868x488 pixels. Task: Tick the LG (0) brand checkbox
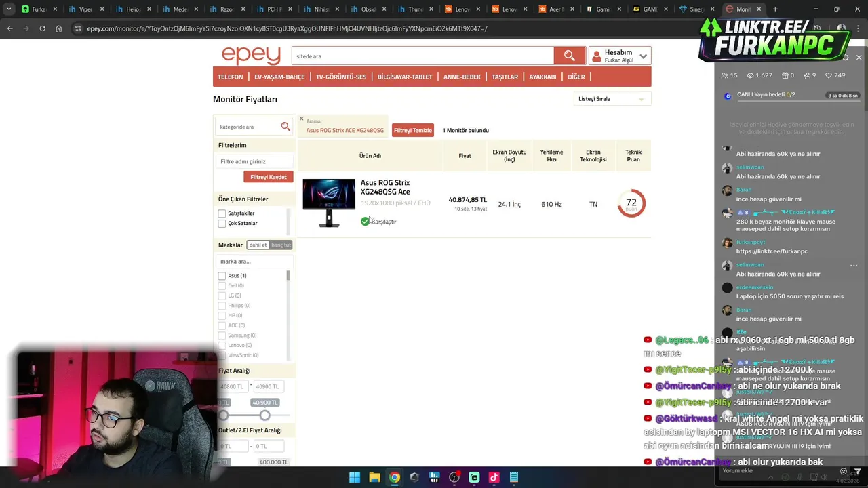pyautogui.click(x=222, y=296)
